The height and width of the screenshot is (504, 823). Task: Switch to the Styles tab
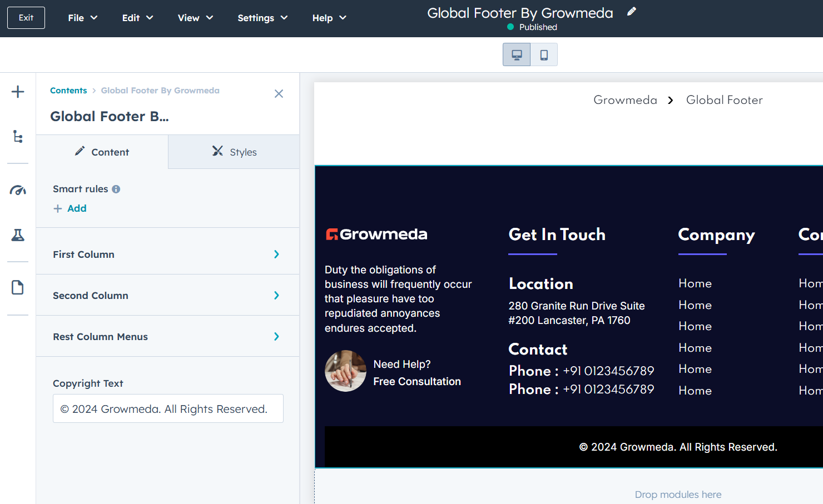tap(234, 152)
